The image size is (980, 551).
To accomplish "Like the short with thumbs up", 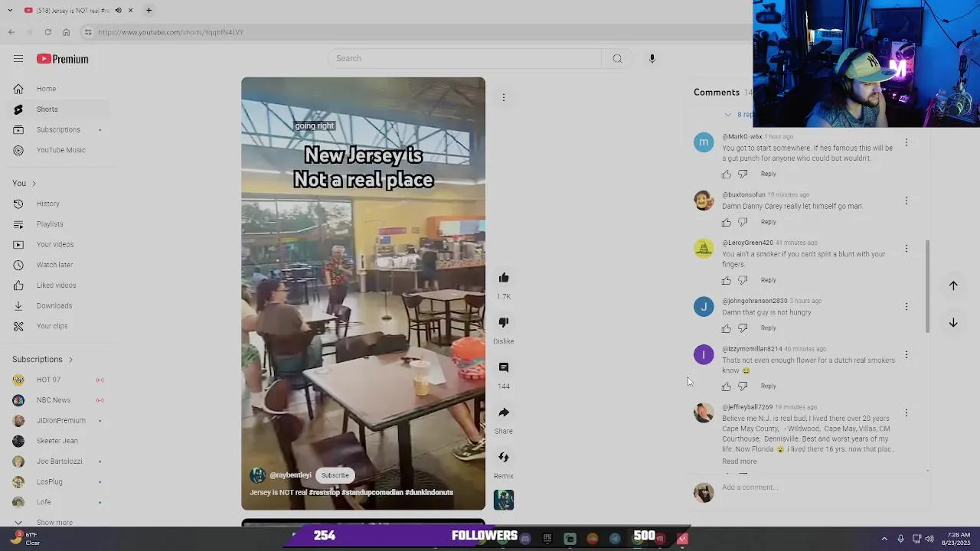I will 504,278.
